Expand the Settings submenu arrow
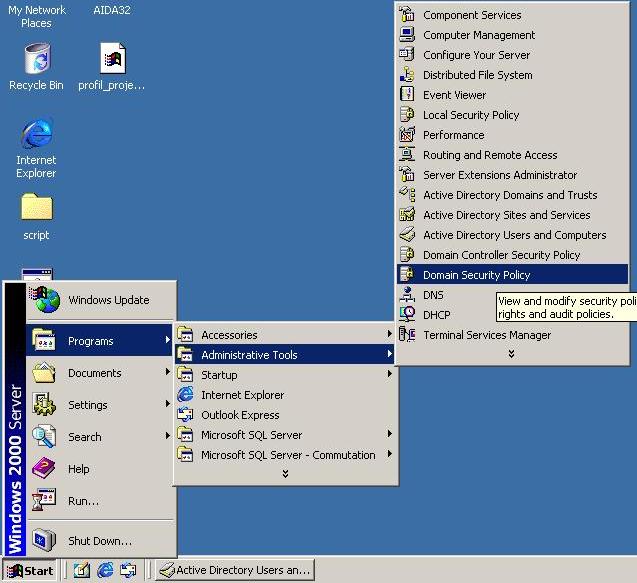 coord(167,404)
